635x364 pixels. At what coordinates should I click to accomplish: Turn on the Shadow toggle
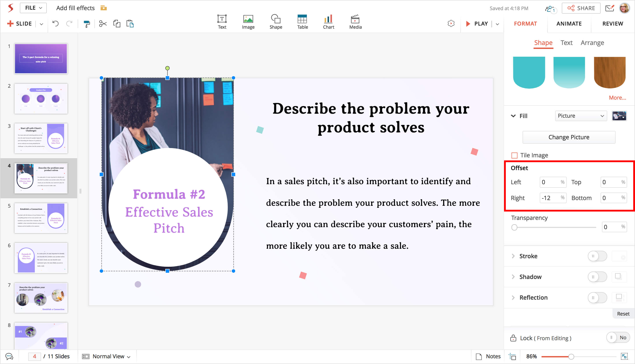(x=597, y=277)
